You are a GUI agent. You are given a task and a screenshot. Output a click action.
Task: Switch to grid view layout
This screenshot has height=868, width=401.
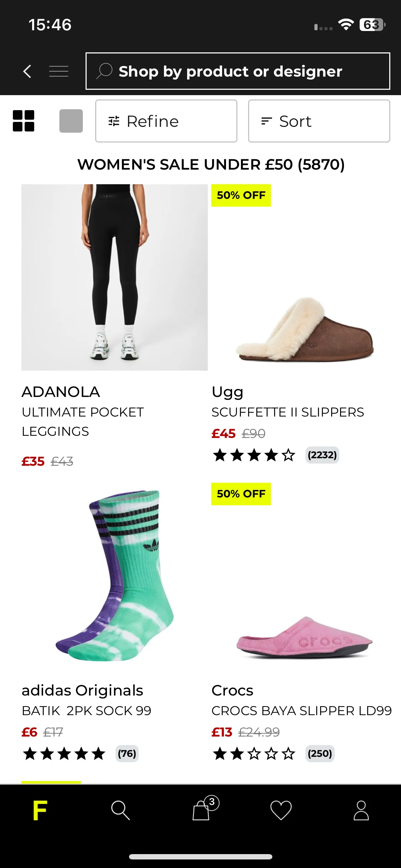pos(24,121)
